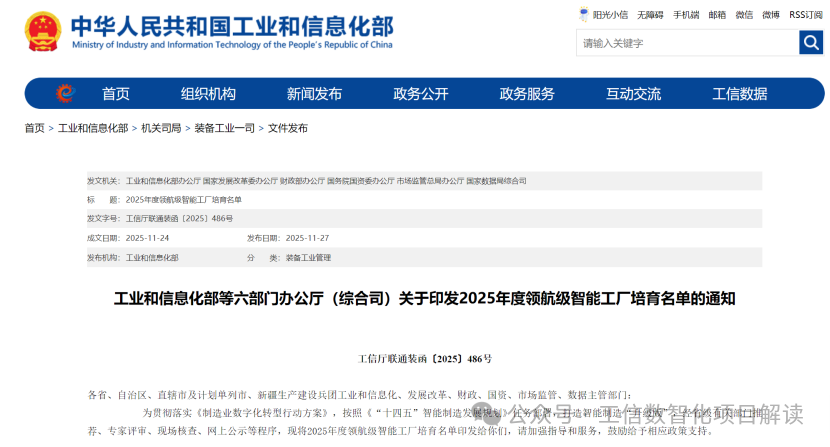
Task: Click the search magnifier button
Action: [810, 43]
